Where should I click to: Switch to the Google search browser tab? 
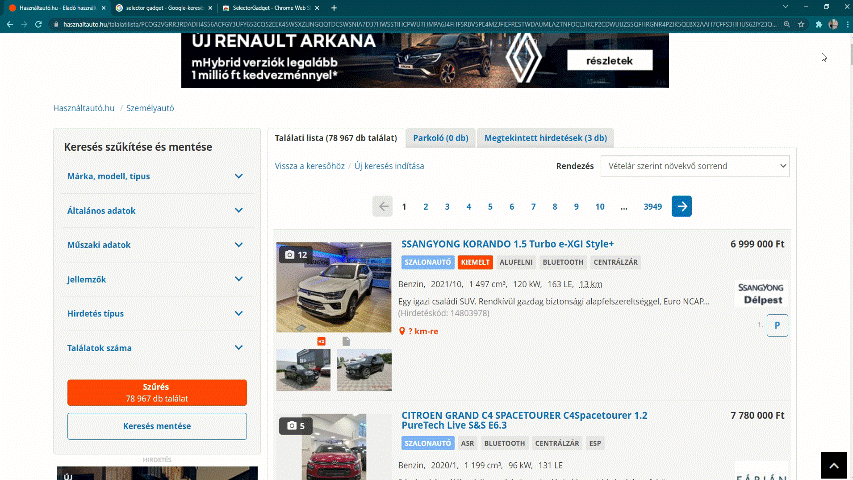click(x=164, y=8)
